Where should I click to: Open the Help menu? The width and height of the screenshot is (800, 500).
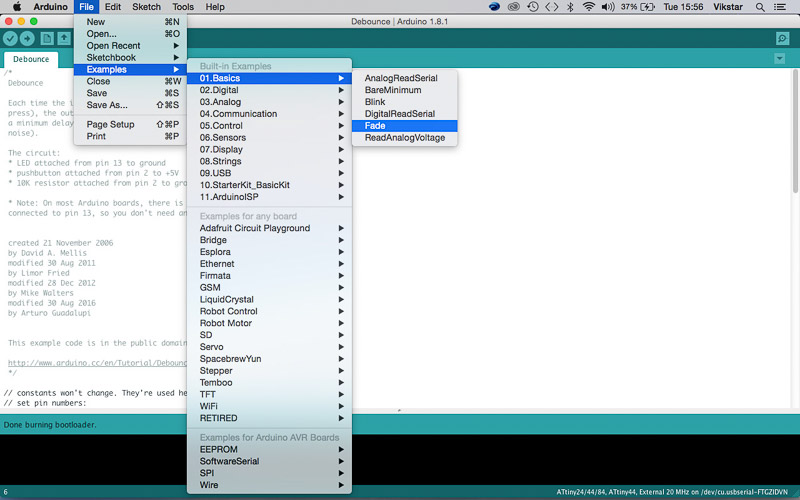pyautogui.click(x=215, y=7)
